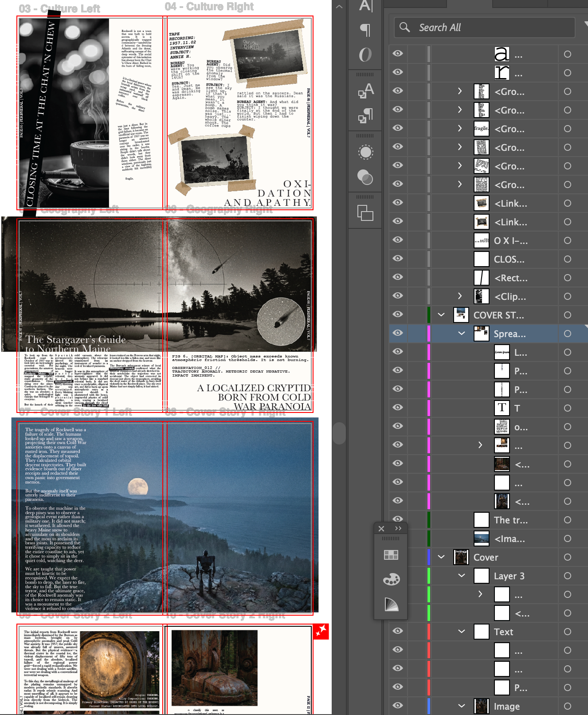Viewport: 588px width, 715px height.
Task: Select the 'CLOS...' row name
Action: pos(509,259)
